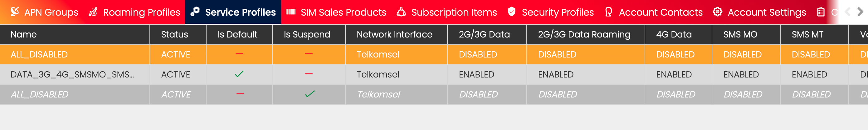868x130 pixels.
Task: Open the Roaming Profiles tab
Action: coord(141,12)
